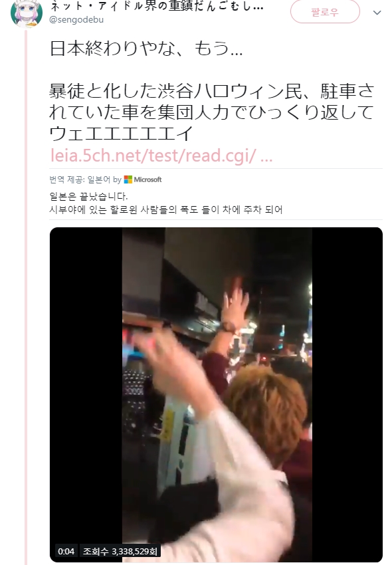Click the pink thread line below the avatar

coord(26,296)
